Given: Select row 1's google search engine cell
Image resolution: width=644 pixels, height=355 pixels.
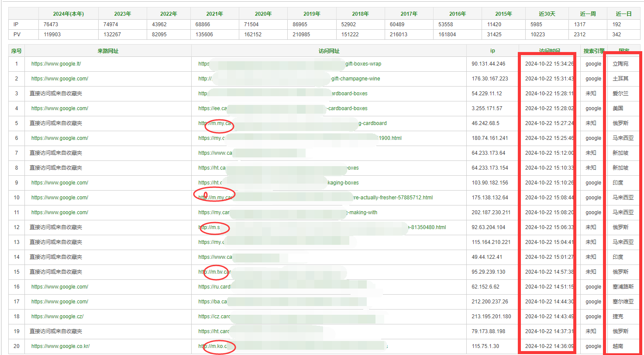Looking at the screenshot, I should point(593,64).
